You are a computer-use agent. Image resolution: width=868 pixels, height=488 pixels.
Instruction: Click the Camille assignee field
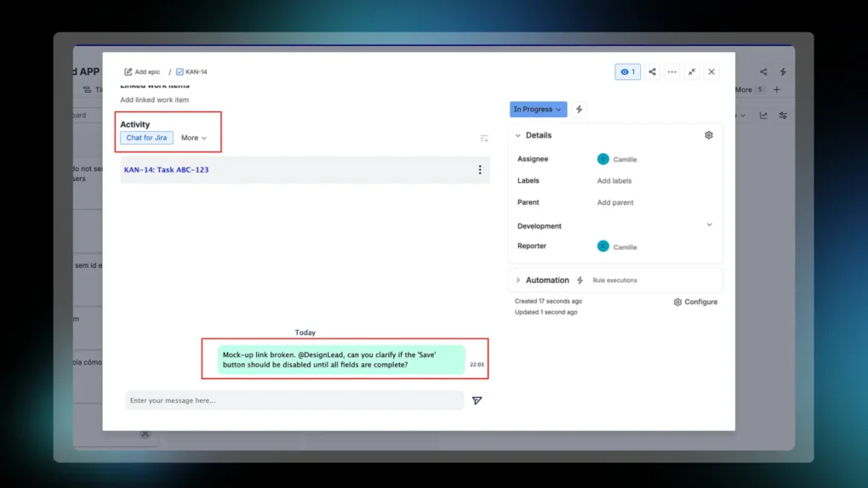coord(617,159)
